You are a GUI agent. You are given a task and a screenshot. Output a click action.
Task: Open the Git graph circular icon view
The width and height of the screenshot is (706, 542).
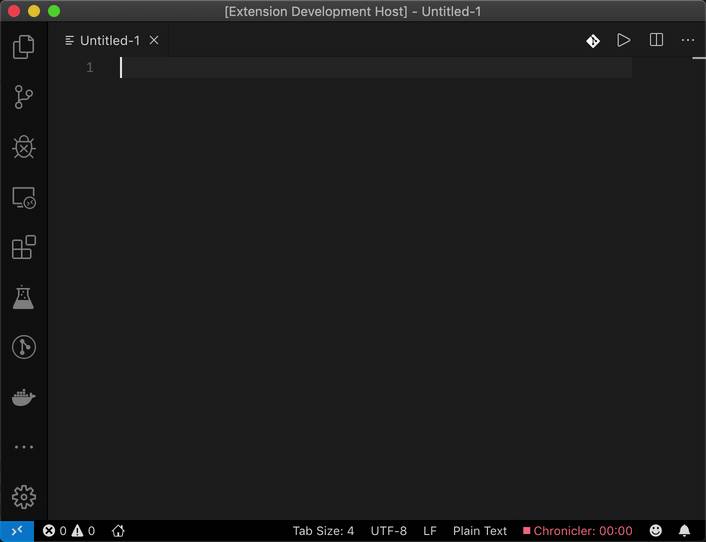[23, 347]
